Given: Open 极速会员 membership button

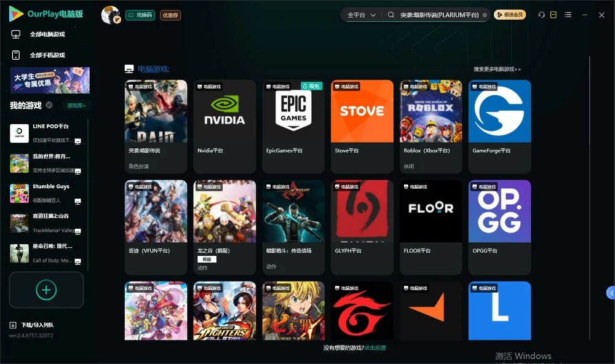Looking at the screenshot, I should pyautogui.click(x=510, y=15).
